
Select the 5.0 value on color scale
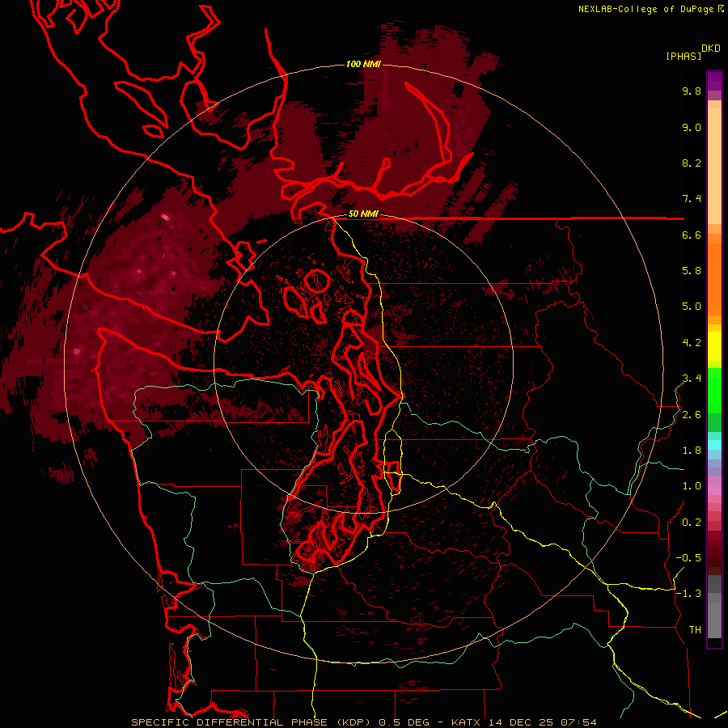tap(692, 307)
